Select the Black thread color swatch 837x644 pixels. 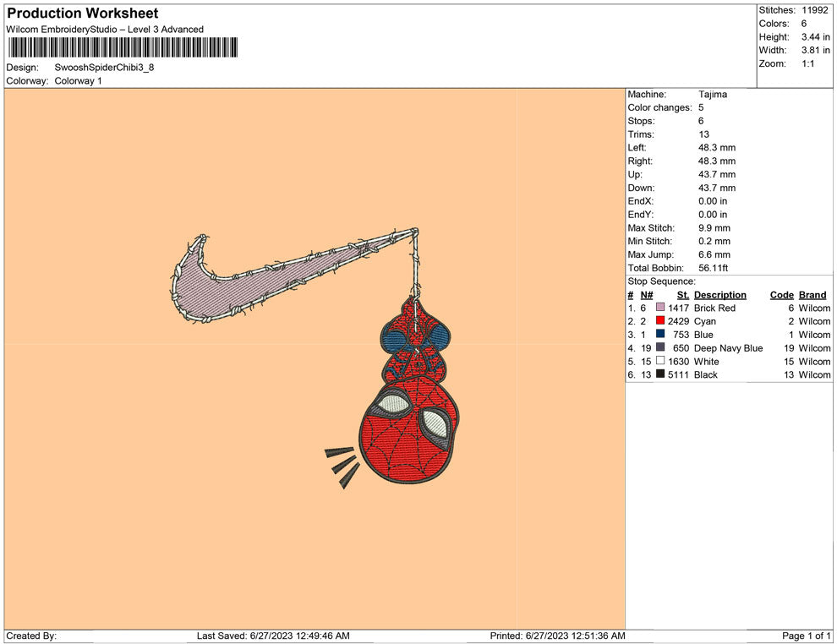coord(660,374)
